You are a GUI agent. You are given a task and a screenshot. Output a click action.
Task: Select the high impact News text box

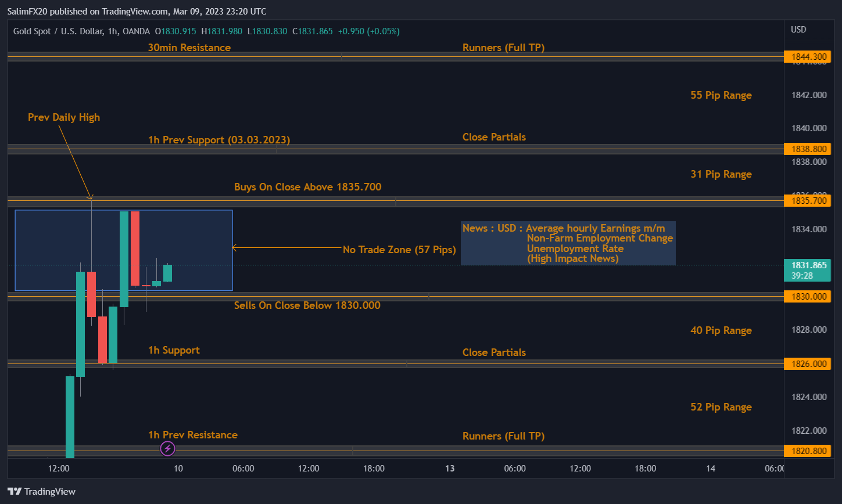click(568, 243)
